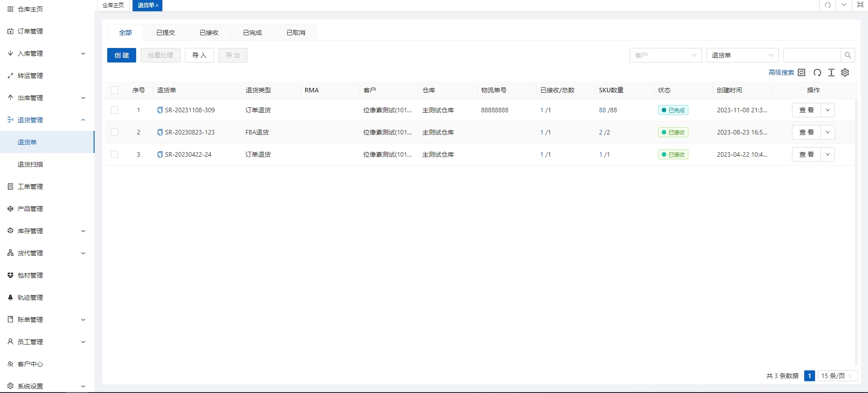Image resolution: width=868 pixels, height=393 pixels.
Task: Click 查看 for SR-20231108-309
Action: coord(806,110)
